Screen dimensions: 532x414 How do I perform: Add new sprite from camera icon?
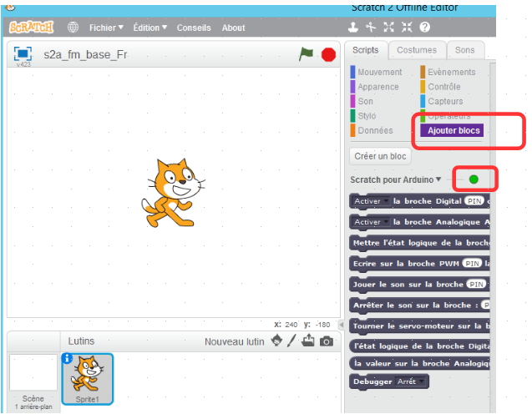tap(327, 341)
